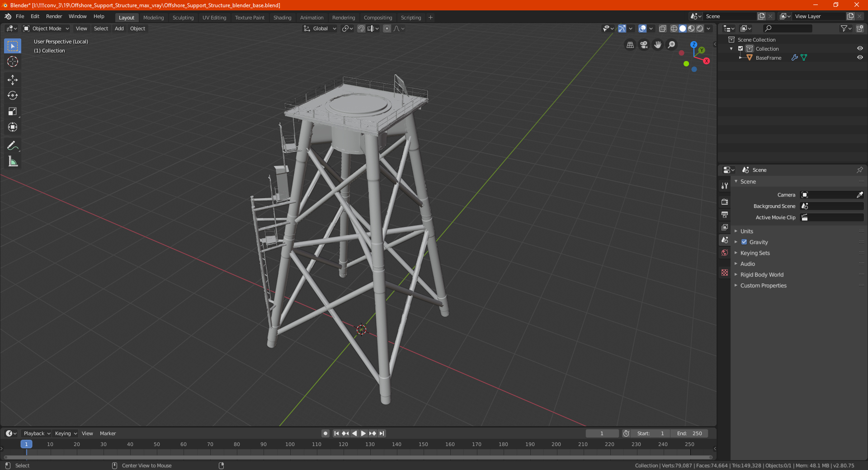Switch to Modeling workspace tab
Image resolution: width=868 pixels, height=470 pixels.
click(x=153, y=18)
